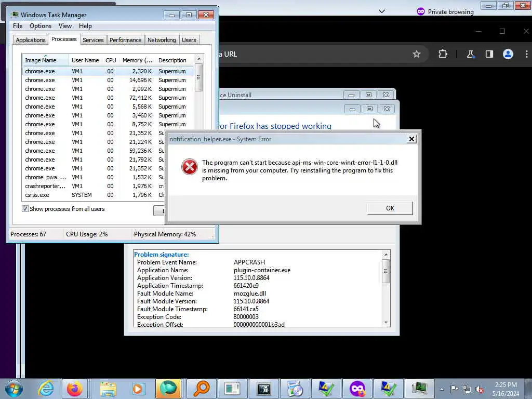
Task: Switch to Applications tab
Action: [x=31, y=40]
